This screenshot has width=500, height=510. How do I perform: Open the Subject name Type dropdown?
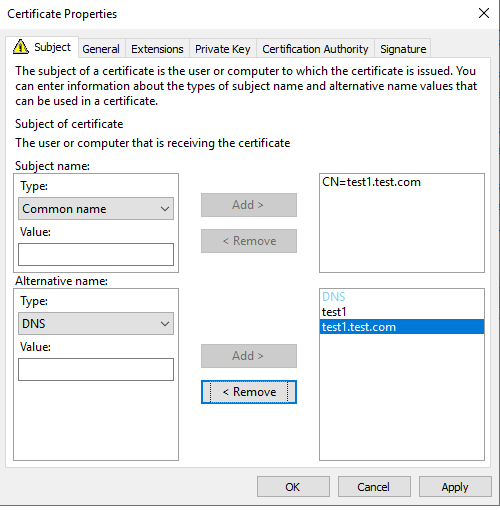click(96, 209)
